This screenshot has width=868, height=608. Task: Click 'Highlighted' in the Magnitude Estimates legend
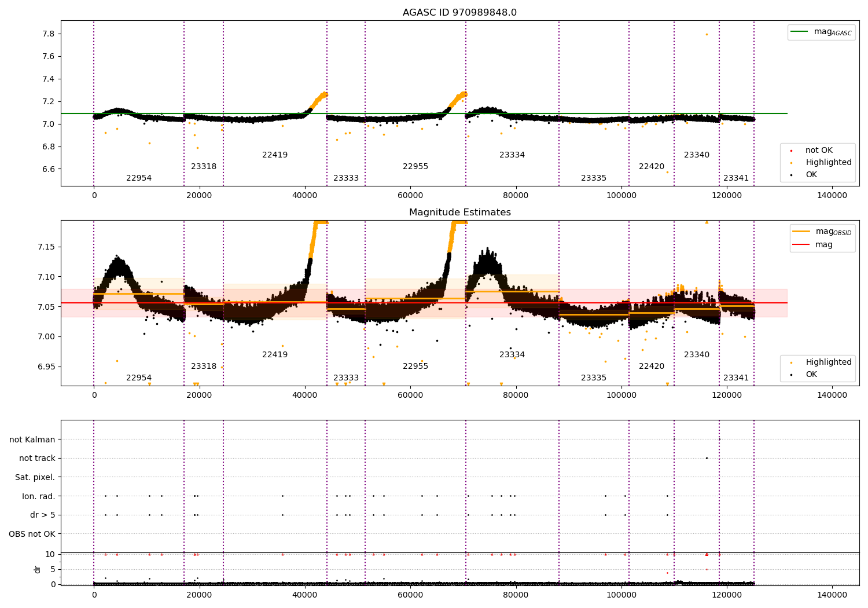(x=821, y=362)
